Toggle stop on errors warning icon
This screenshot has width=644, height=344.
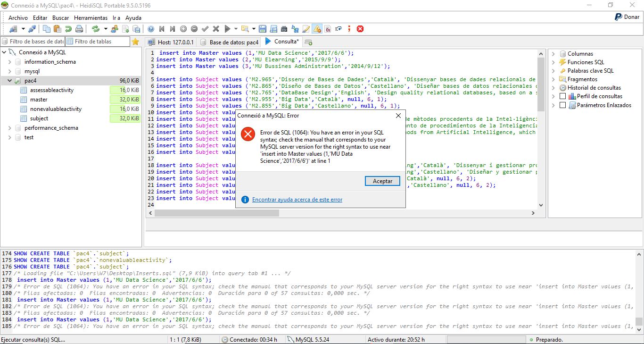[317, 29]
